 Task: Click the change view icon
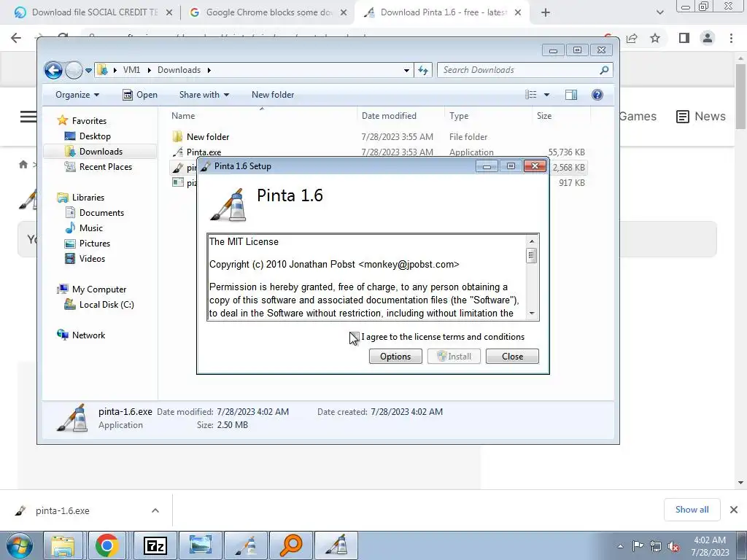[531, 95]
